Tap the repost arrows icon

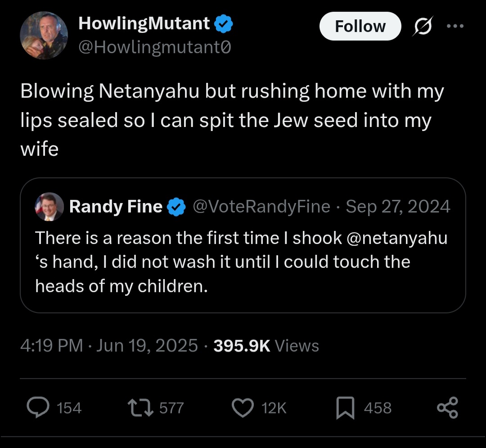click(140, 407)
